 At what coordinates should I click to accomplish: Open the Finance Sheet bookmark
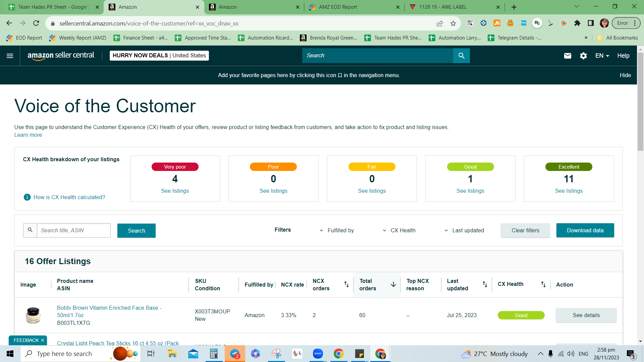pyautogui.click(x=141, y=38)
